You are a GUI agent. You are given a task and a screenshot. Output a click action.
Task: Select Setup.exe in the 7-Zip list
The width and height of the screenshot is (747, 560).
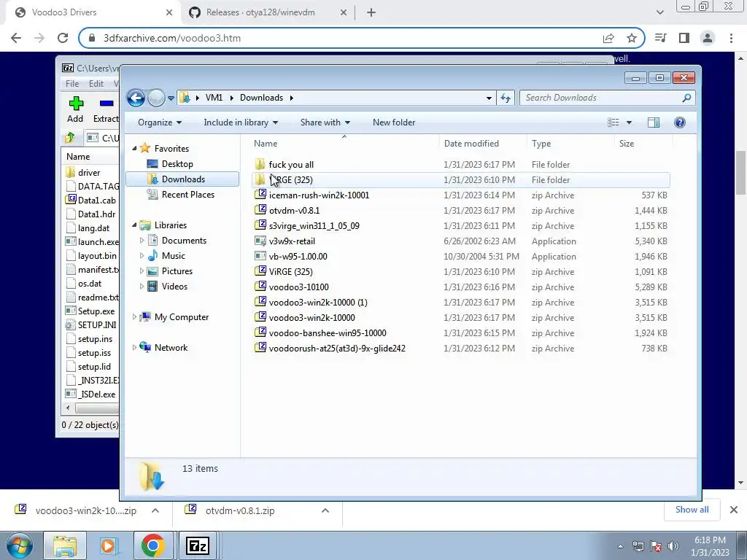91,311
